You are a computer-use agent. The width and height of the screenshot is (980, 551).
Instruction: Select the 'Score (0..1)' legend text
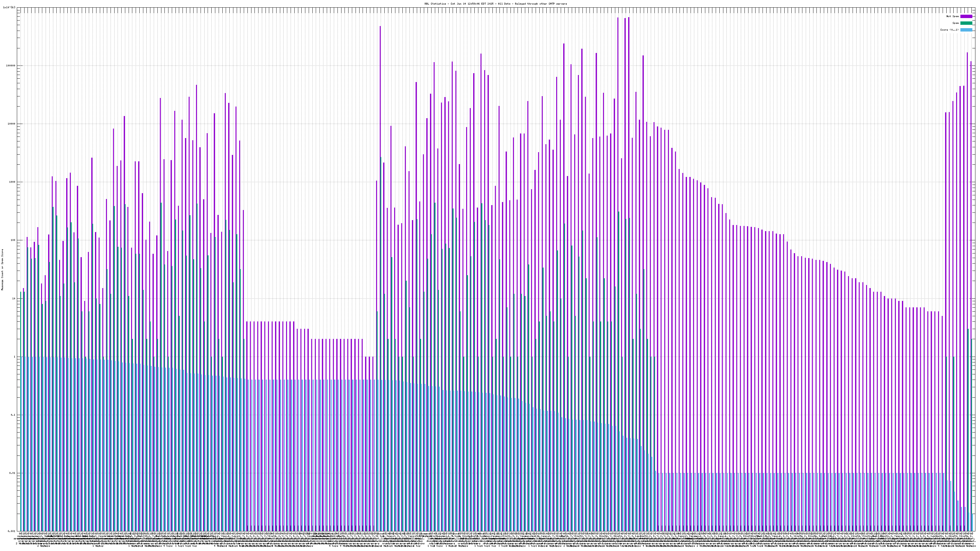[949, 30]
